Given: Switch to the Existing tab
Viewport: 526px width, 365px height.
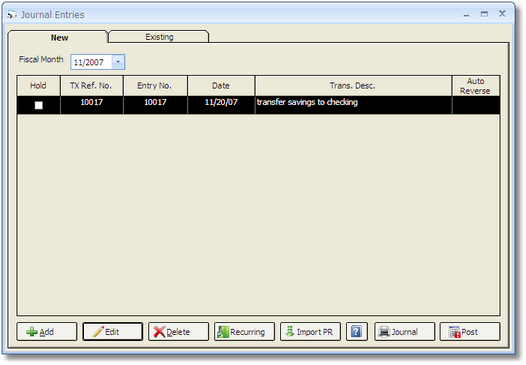Looking at the screenshot, I should pos(159,37).
